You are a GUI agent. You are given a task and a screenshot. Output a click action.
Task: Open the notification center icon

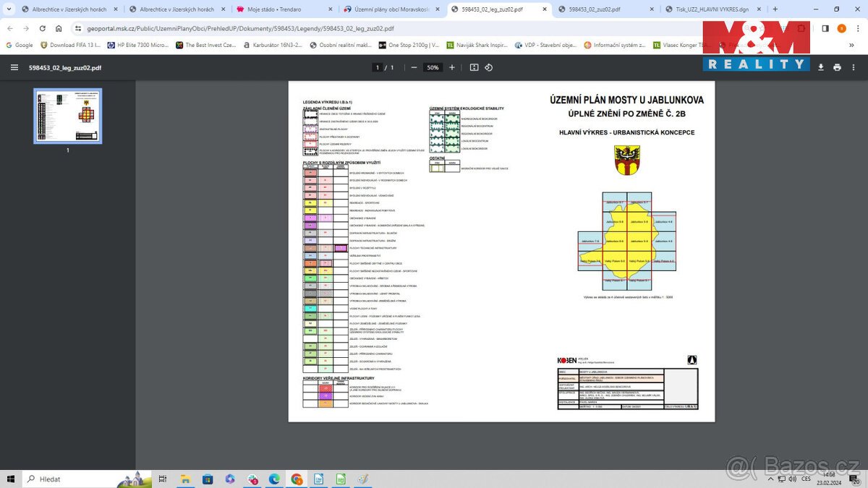pyautogui.click(x=856, y=480)
